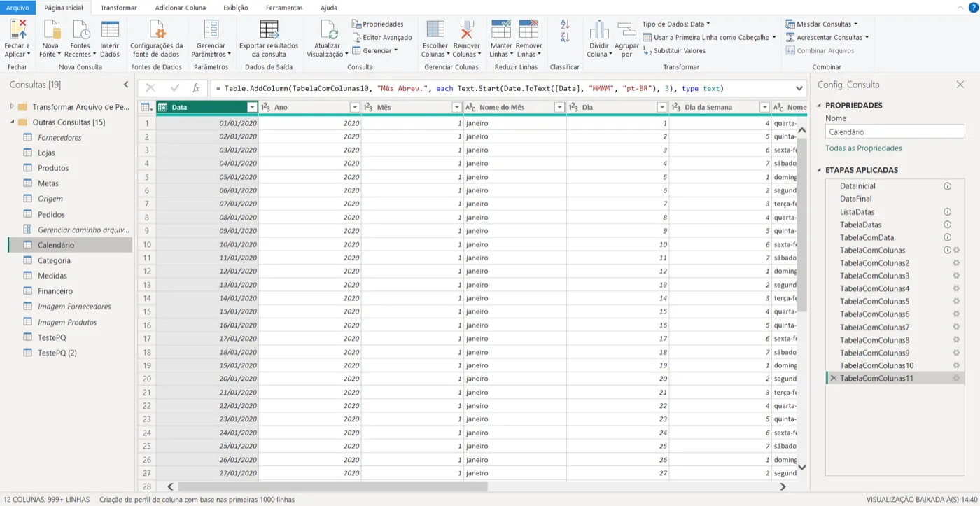The width and height of the screenshot is (980, 506).
Task: Click Usar a Primeira Linha como Cabeçalho
Action: coord(708,37)
